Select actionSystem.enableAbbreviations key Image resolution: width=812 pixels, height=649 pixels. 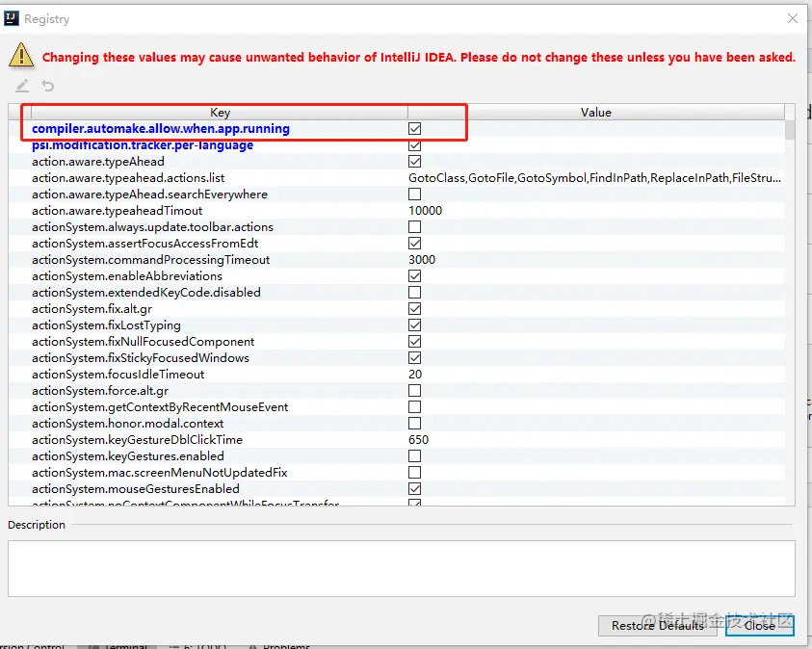pyautogui.click(x=127, y=275)
